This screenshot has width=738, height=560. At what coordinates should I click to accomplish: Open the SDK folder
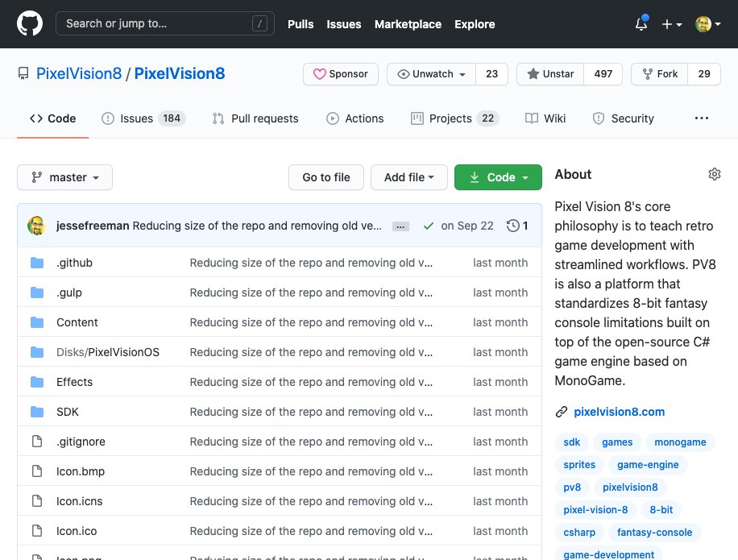click(x=68, y=412)
